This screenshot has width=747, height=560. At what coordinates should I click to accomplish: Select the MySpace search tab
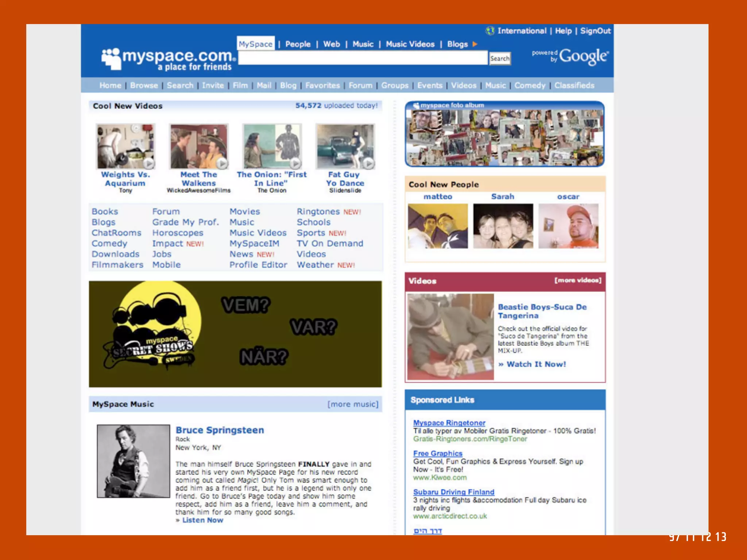[x=255, y=44]
